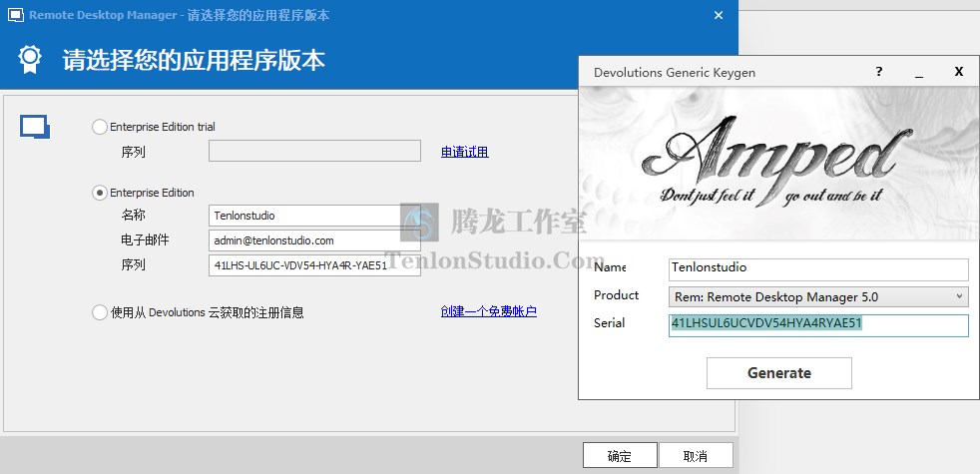Image resolution: width=980 pixels, height=474 pixels.
Task: Confirm with the 确定 button
Action: coord(620,456)
